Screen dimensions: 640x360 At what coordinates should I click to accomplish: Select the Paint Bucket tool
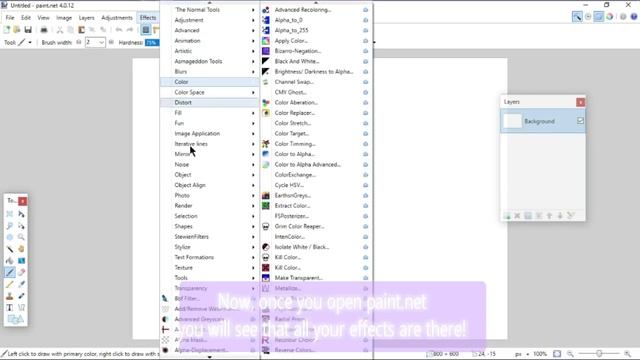point(10,260)
